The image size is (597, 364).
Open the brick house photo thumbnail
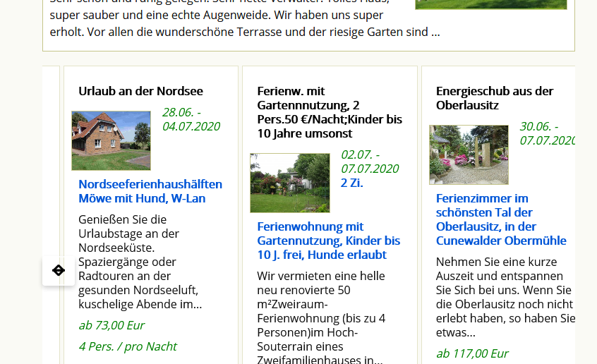point(111,140)
